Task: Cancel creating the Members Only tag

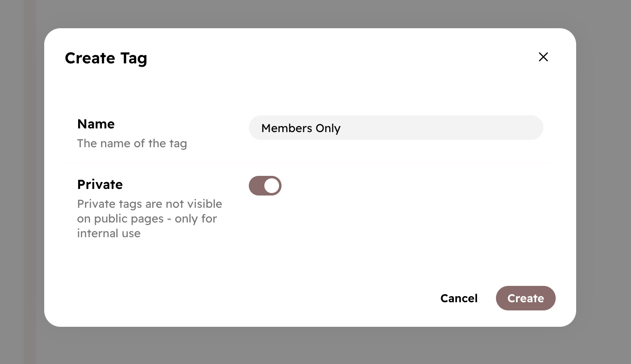Action: [x=459, y=298]
